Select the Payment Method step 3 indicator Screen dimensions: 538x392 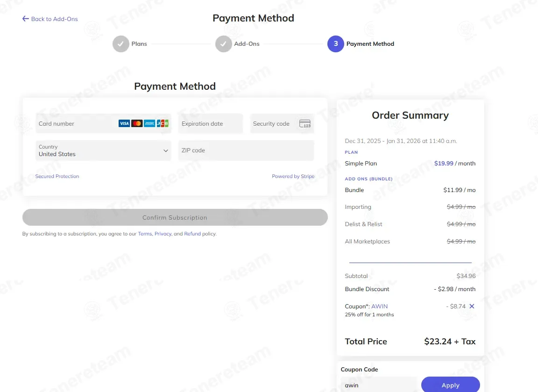click(x=336, y=44)
